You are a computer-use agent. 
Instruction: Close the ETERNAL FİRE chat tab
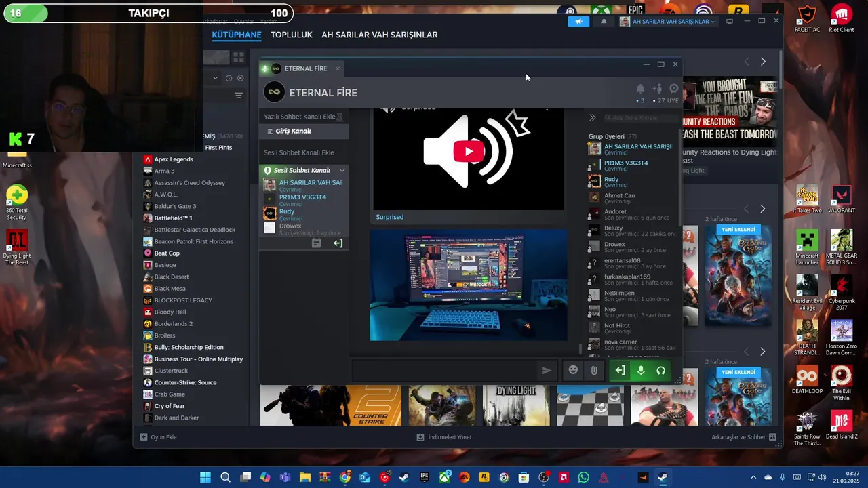click(x=337, y=68)
